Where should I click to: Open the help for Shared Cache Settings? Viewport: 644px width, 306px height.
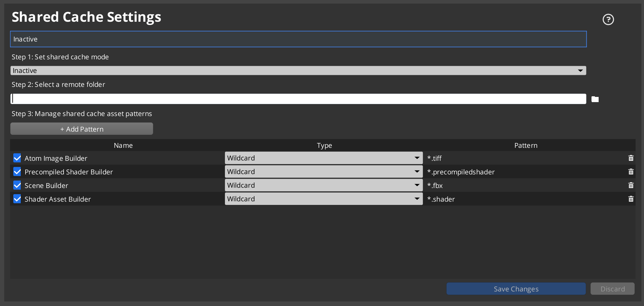(608, 19)
